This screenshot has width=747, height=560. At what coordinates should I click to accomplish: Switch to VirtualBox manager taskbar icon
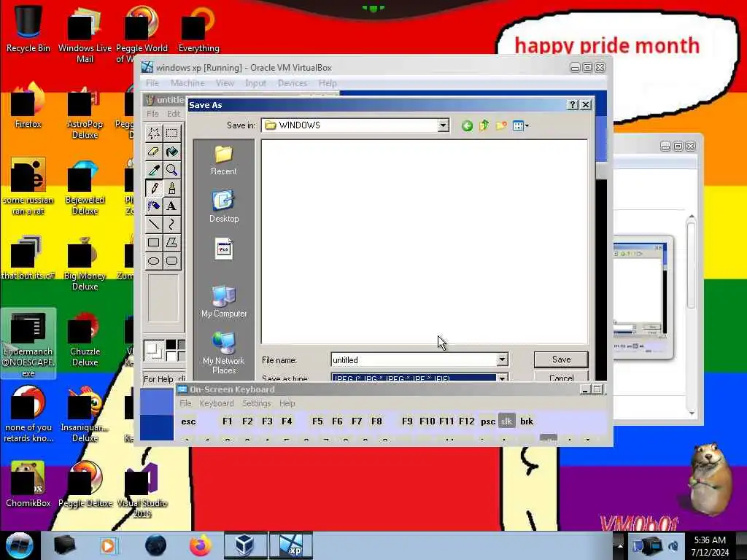246,545
